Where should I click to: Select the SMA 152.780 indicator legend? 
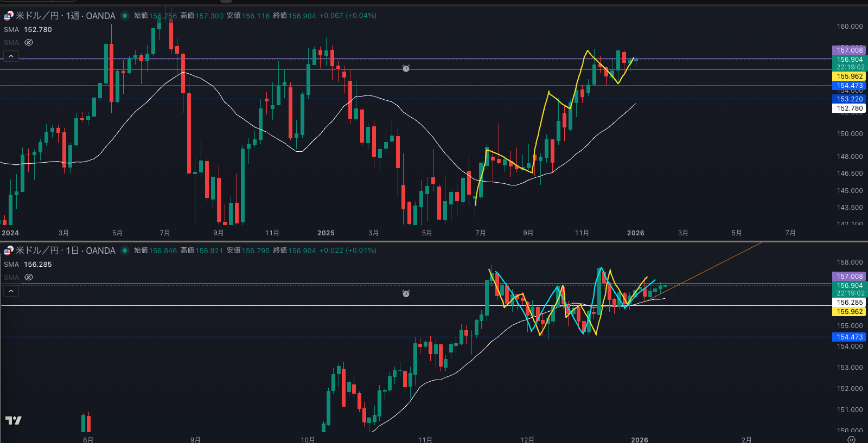(28, 30)
